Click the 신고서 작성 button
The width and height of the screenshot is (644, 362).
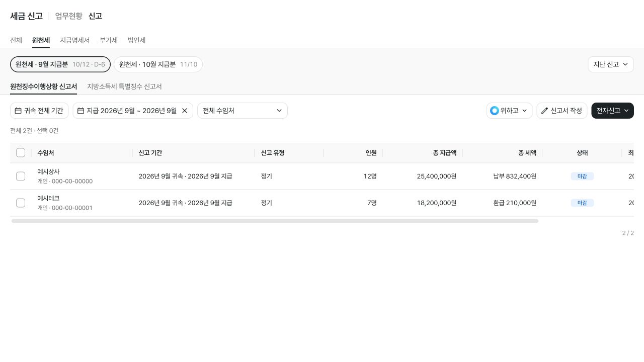pyautogui.click(x=562, y=111)
